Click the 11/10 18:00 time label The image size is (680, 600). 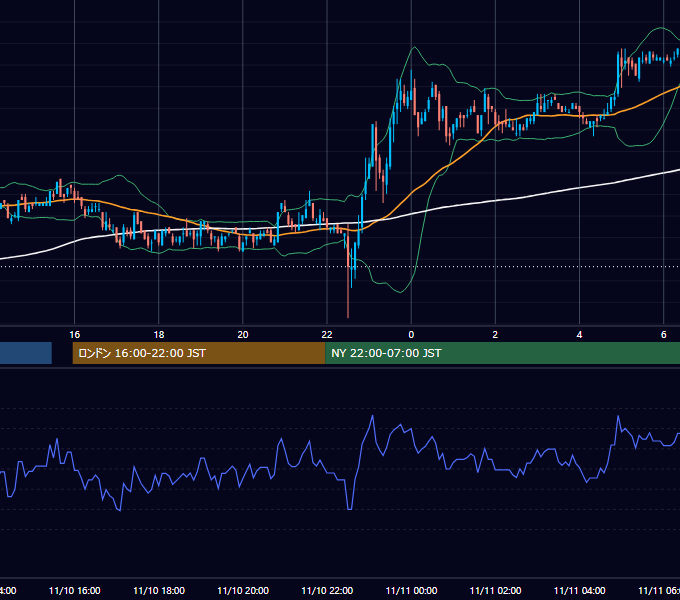pyautogui.click(x=159, y=590)
